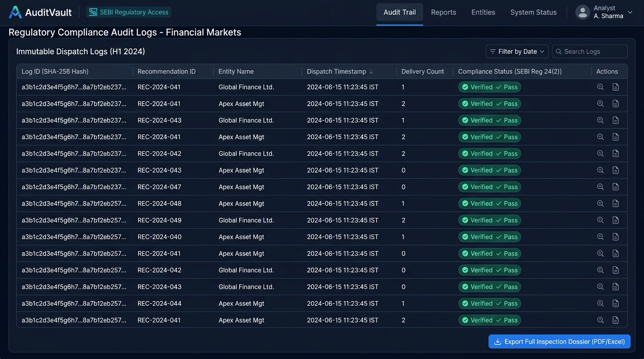Switch to the Audit Trail tab
The width and height of the screenshot is (644, 359).
[400, 12]
